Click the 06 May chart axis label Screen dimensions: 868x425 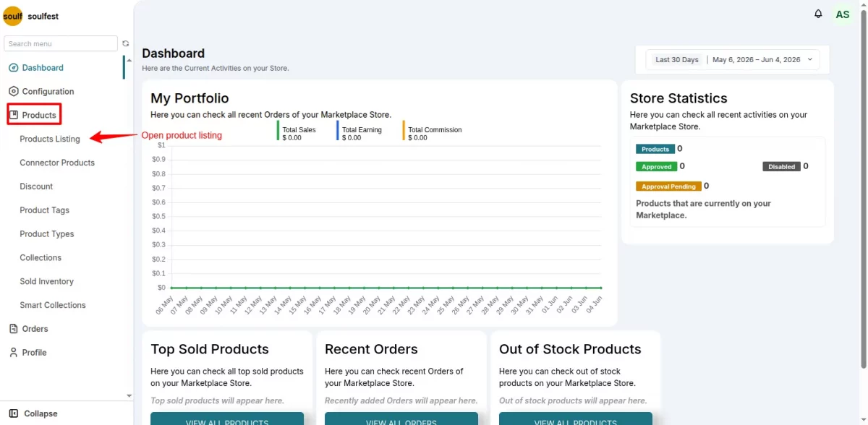pos(163,304)
